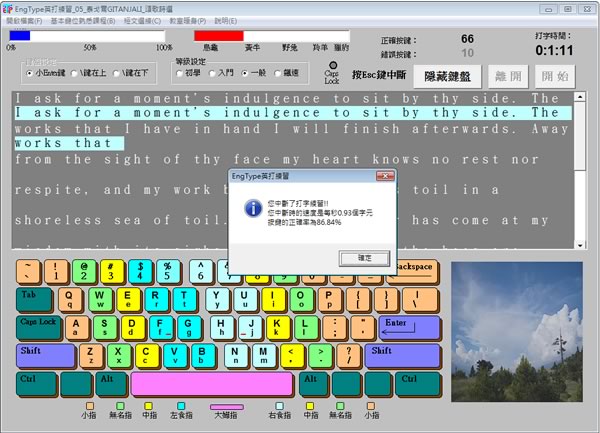600x433 pixels.
Task: Click the O key on virtual keyboard
Action: 301,300
